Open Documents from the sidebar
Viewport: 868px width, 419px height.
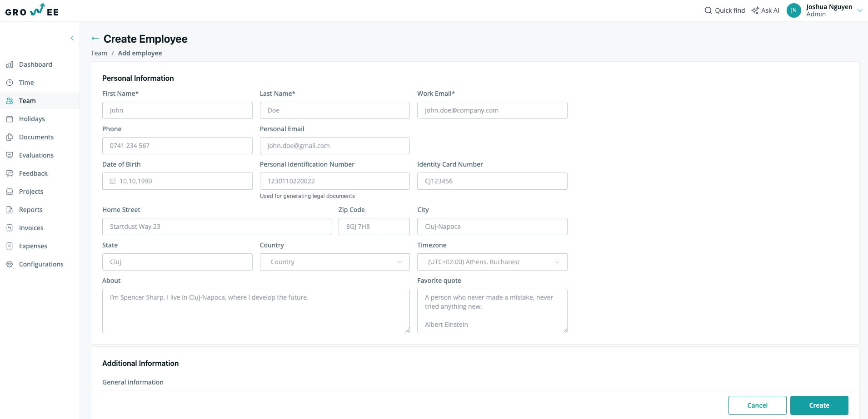36,137
